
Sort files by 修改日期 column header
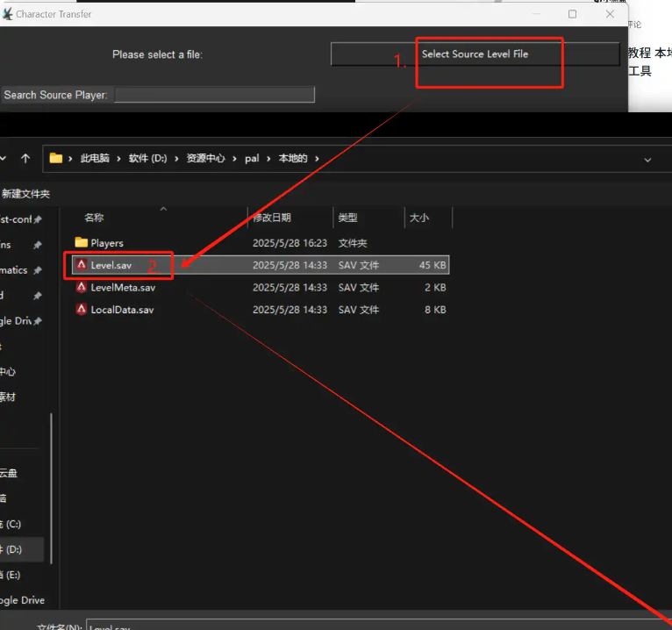(x=272, y=218)
